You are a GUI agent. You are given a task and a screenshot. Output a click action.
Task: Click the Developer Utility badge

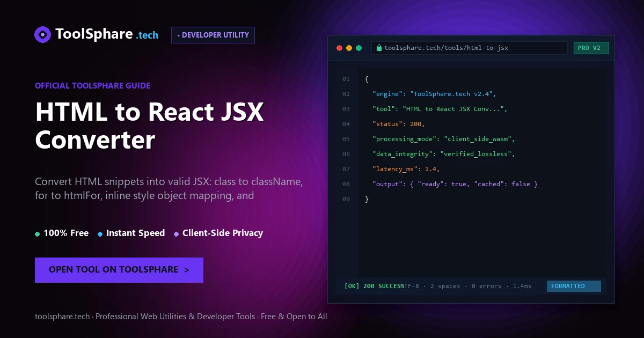pos(213,35)
